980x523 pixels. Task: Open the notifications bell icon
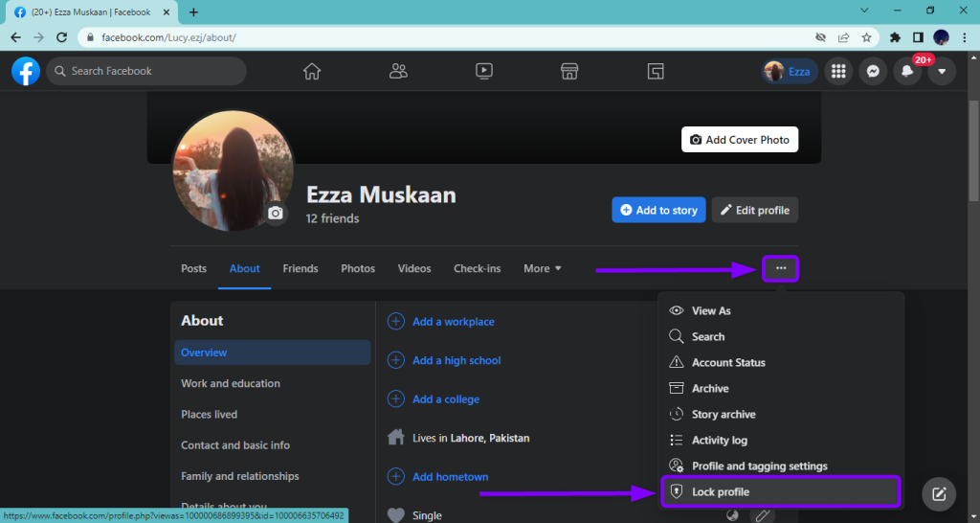click(x=907, y=71)
